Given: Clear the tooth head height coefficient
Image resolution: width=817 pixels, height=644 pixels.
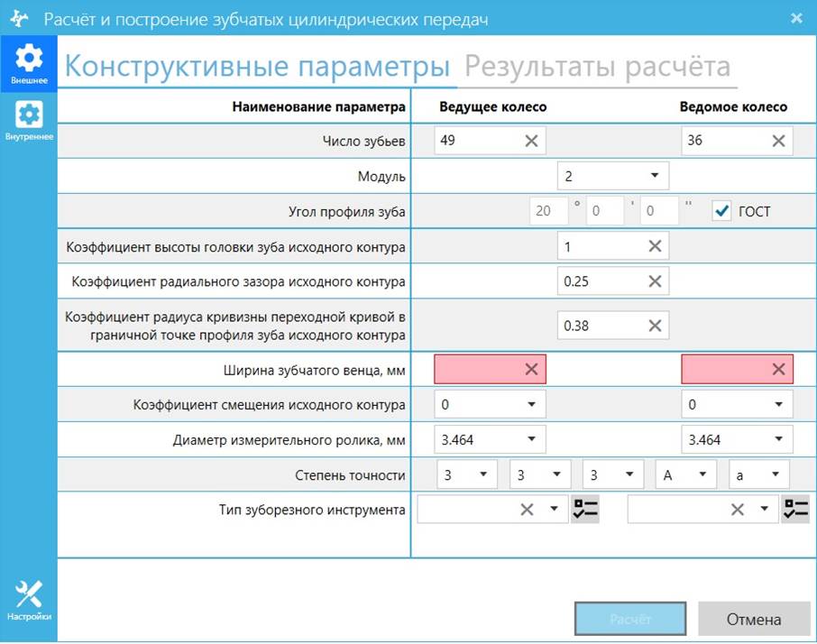Looking at the screenshot, I should click(x=655, y=246).
